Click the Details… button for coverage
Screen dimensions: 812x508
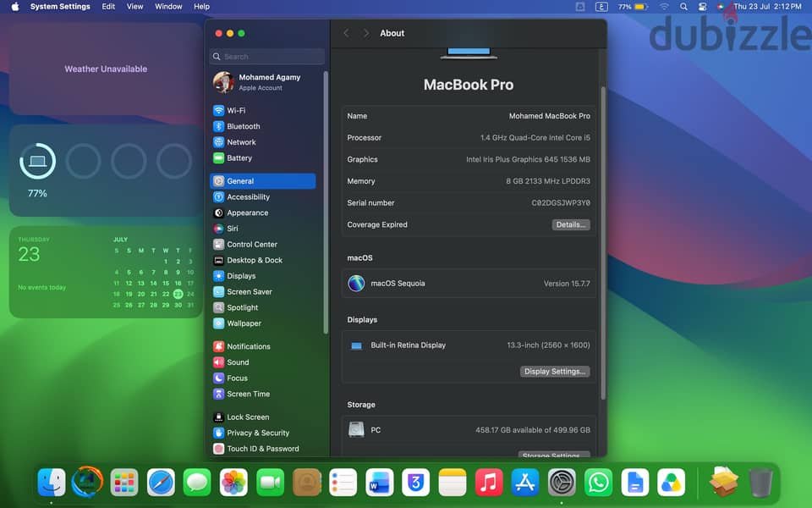click(571, 224)
